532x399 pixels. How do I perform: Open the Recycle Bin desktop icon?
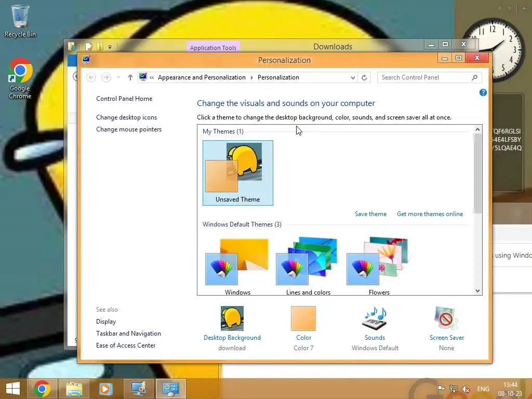(20, 21)
